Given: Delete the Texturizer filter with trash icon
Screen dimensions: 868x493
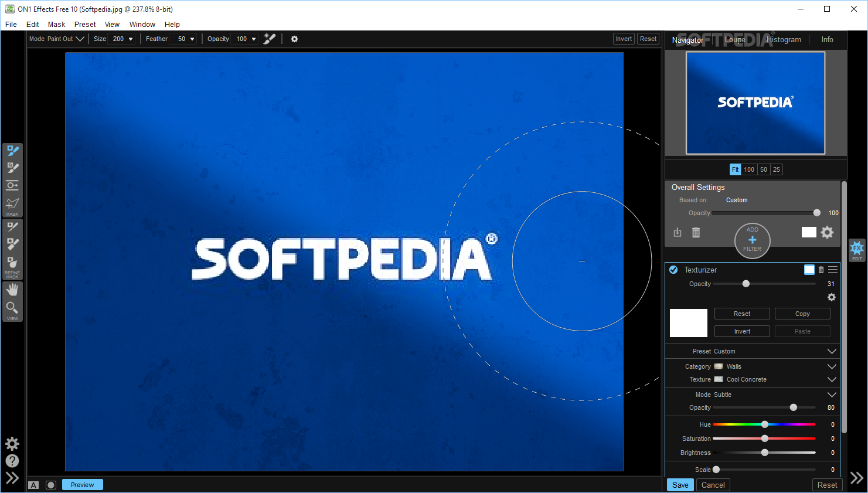Looking at the screenshot, I should (x=821, y=270).
